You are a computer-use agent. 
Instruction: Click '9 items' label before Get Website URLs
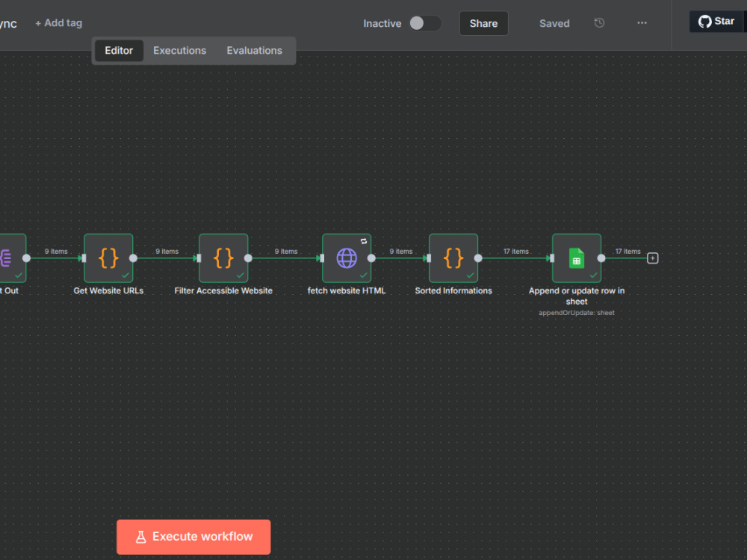tap(56, 252)
